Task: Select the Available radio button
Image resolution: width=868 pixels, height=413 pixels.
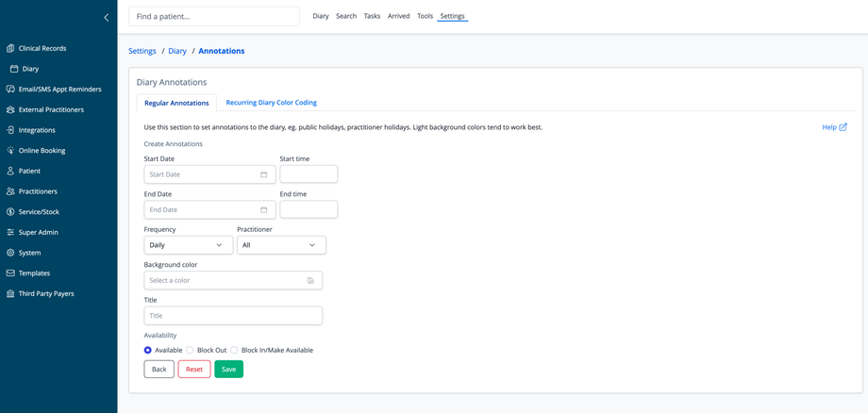Action: pos(148,350)
